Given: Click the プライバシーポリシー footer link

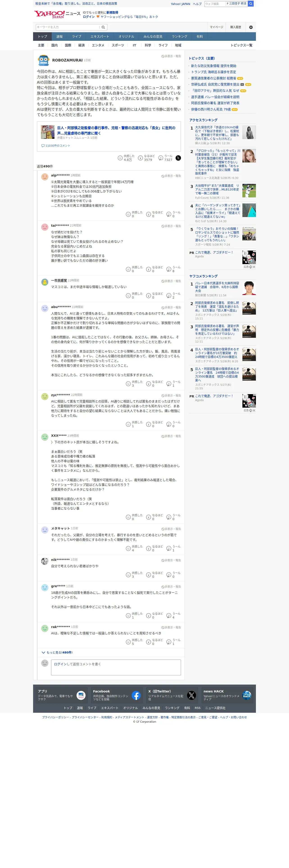Looking at the screenshot, I should click(56, 717).
